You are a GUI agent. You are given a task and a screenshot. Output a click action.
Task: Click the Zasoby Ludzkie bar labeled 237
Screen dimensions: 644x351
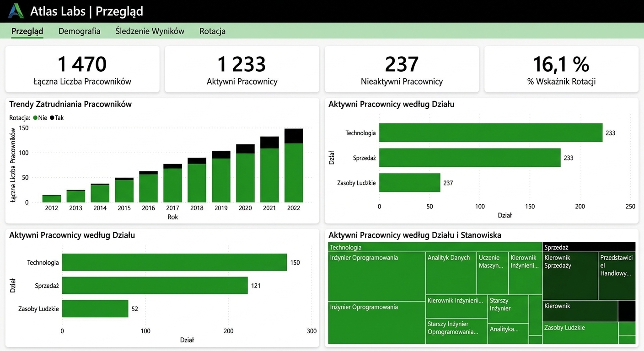pyautogui.click(x=409, y=183)
